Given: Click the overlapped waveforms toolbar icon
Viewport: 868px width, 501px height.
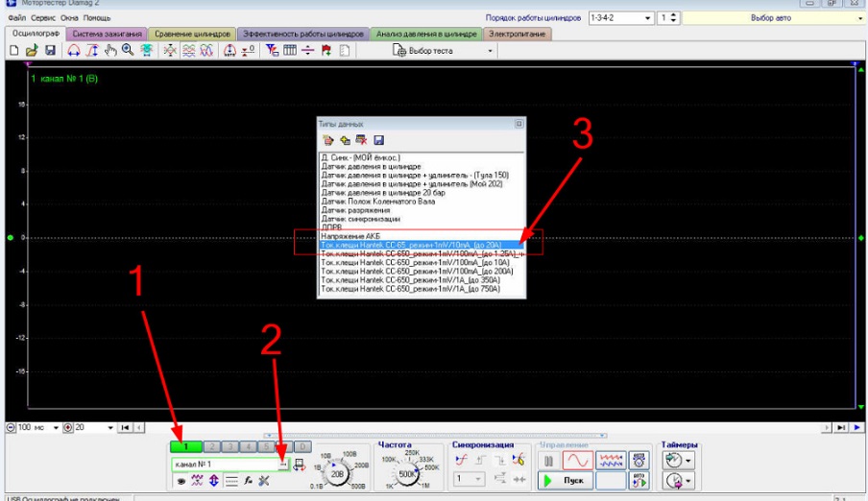Looking at the screenshot, I should pos(206,50).
